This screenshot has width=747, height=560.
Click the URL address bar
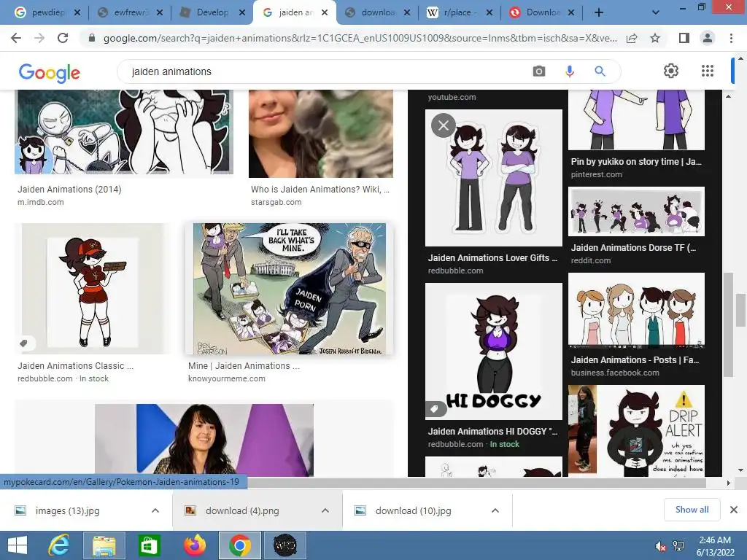coord(360,38)
